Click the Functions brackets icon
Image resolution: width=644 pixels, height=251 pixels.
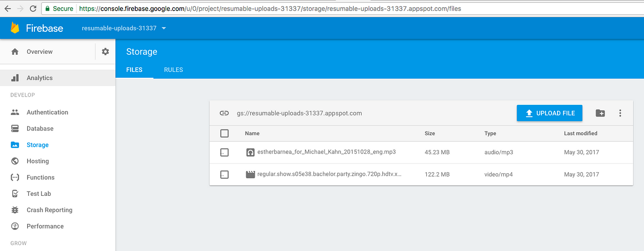coord(15,177)
